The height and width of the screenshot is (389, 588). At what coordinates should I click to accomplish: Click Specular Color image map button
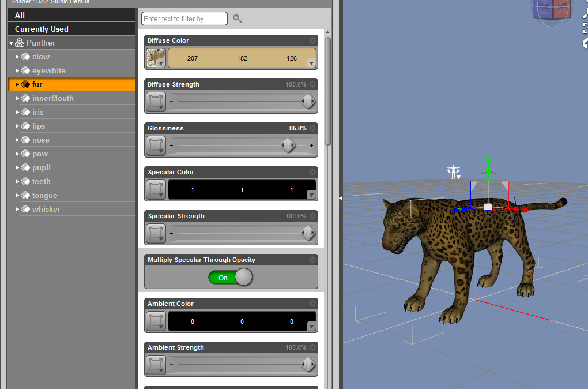156,190
